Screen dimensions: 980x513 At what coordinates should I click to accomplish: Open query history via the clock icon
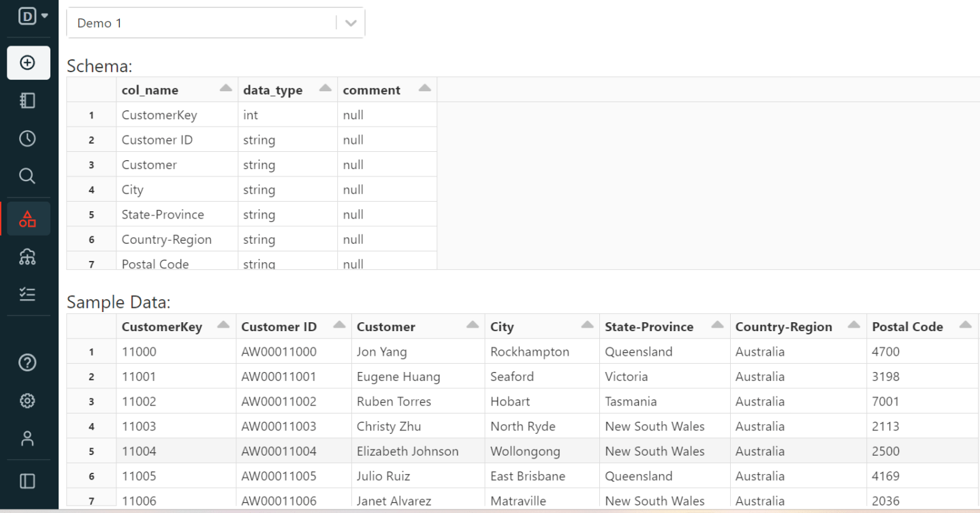pos(28,138)
